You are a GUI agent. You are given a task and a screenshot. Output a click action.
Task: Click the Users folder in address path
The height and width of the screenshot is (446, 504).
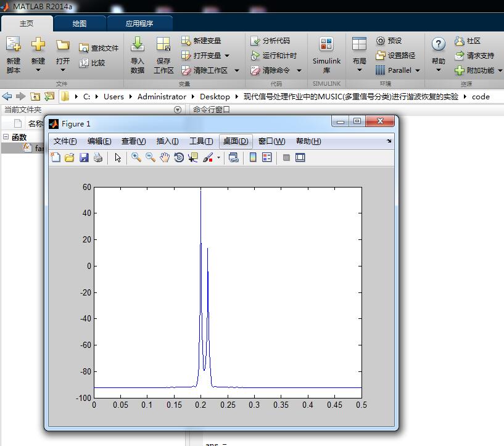click(x=114, y=96)
